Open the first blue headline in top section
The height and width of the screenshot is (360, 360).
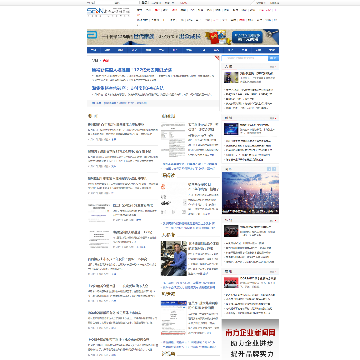[x=132, y=70]
